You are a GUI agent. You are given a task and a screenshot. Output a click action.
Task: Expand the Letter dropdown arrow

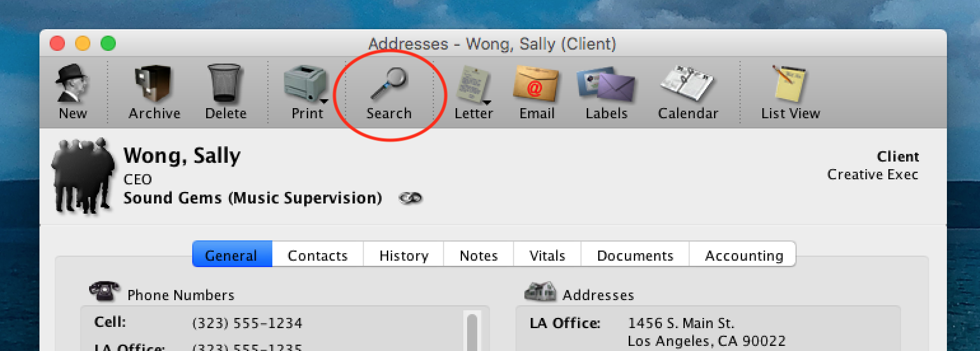(x=487, y=102)
